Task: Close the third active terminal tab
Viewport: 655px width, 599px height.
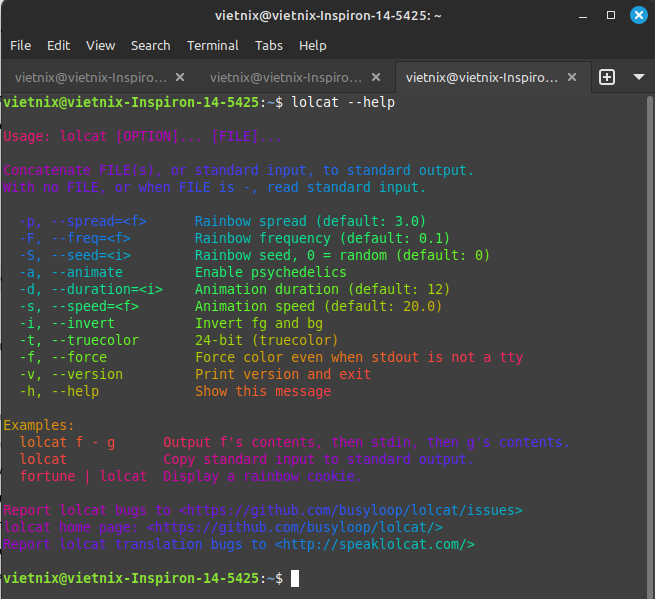Action: point(572,77)
